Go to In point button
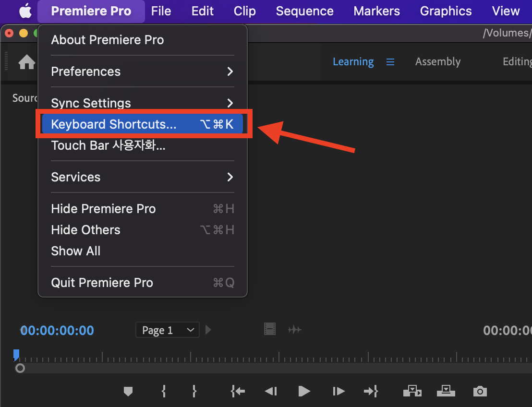Viewport: 532px width, 407px height. pyautogui.click(x=238, y=391)
